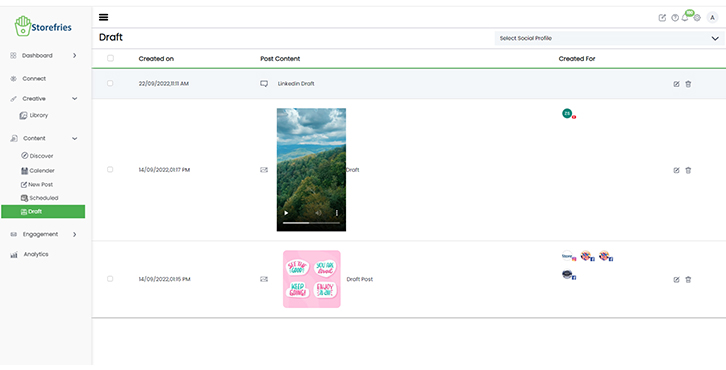Click the 22/09/2022,11:11 AM date

163,84
